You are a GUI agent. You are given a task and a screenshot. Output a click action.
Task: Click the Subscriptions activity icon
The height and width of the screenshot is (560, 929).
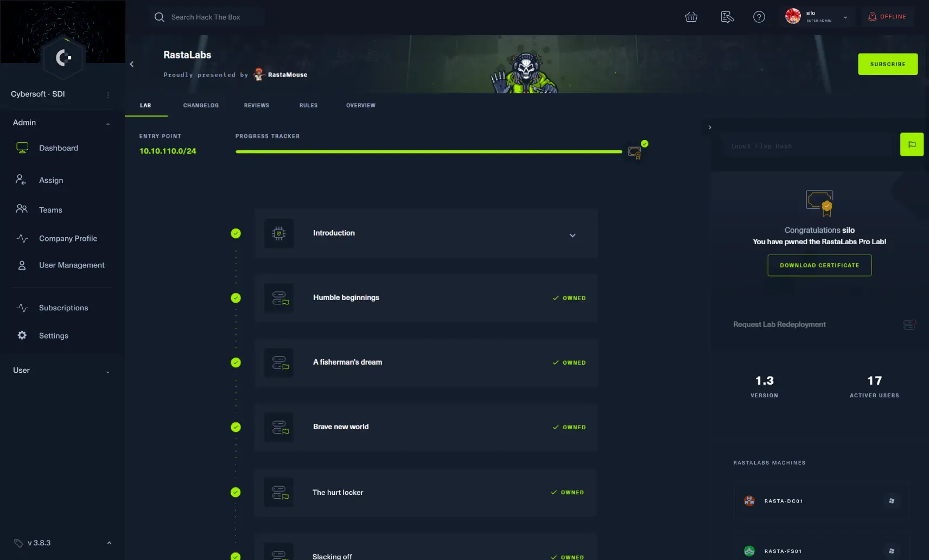[22, 308]
